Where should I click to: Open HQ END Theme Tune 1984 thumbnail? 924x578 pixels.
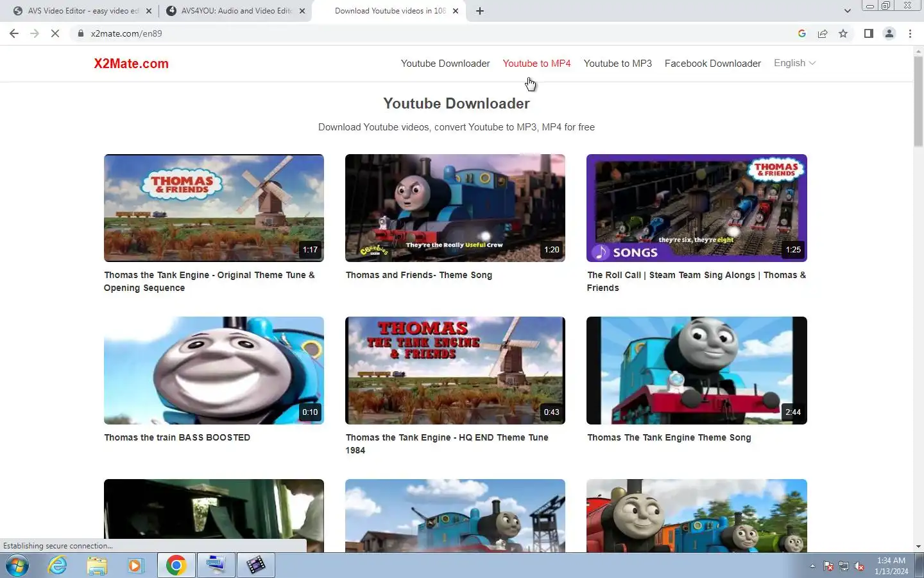(x=455, y=371)
